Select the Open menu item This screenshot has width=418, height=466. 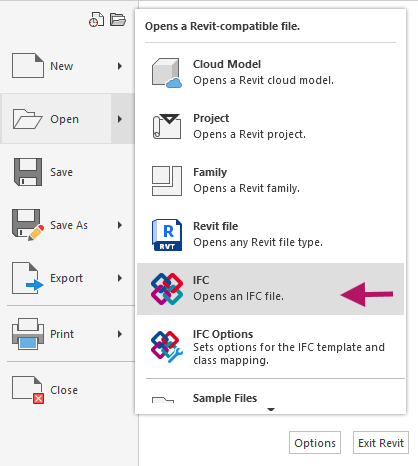coord(56,119)
